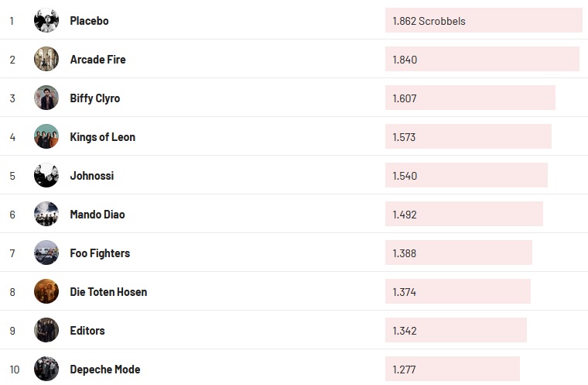The width and height of the screenshot is (588, 385).
Task: Click Arcade Fire's artist avatar
Action: click(x=46, y=60)
